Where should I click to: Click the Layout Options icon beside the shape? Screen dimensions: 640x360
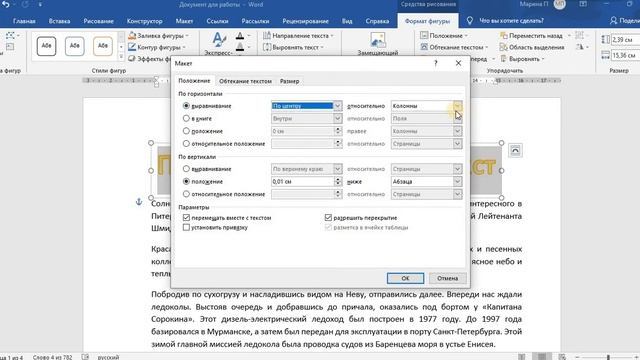click(515, 151)
